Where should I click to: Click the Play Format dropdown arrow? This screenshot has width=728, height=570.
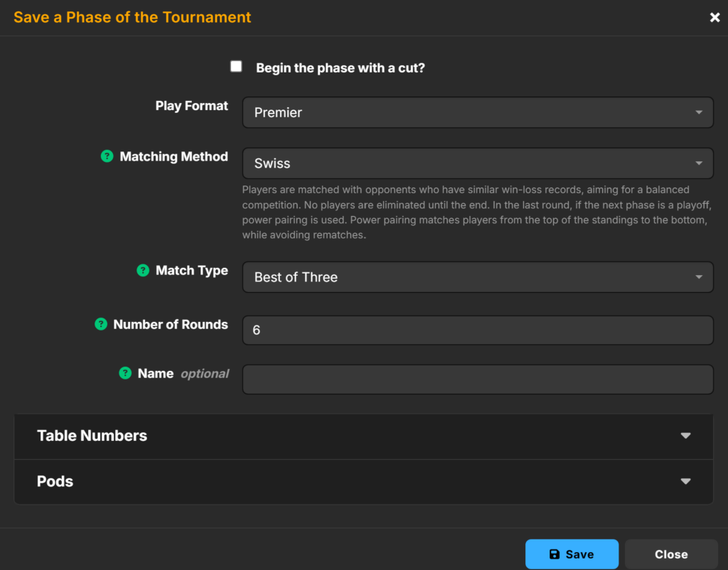(699, 112)
